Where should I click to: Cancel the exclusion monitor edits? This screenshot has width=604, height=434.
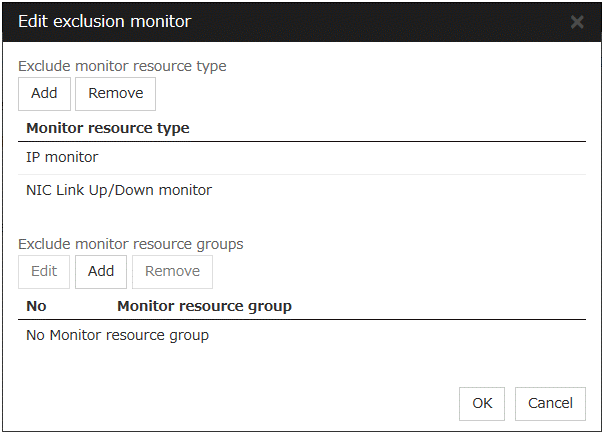click(x=550, y=403)
